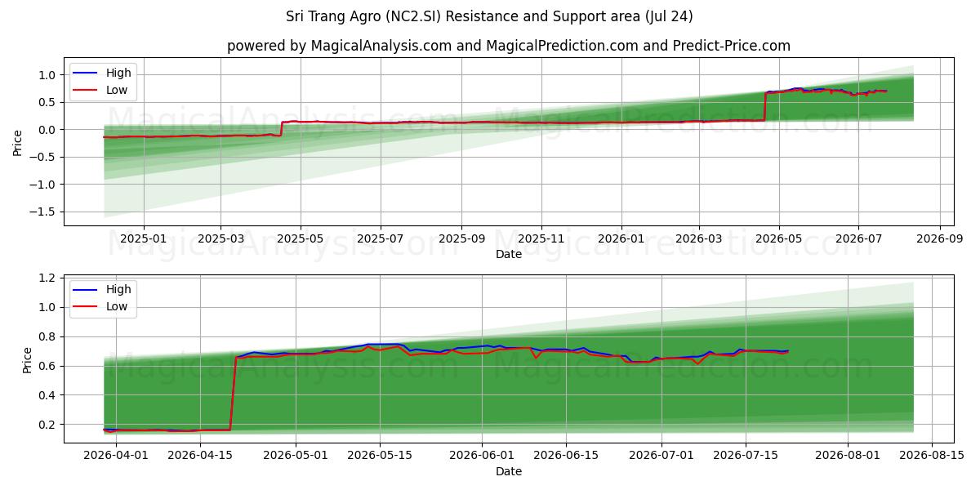This screenshot has height=490, width=980.
Task: Click the '2026-01' tick label on top chart
Action: tap(621, 238)
